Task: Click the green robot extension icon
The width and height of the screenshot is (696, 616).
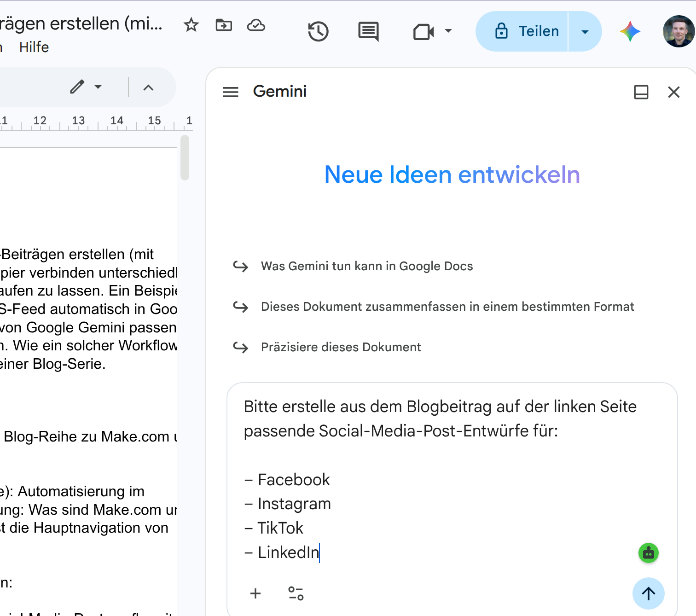Action: (x=649, y=553)
